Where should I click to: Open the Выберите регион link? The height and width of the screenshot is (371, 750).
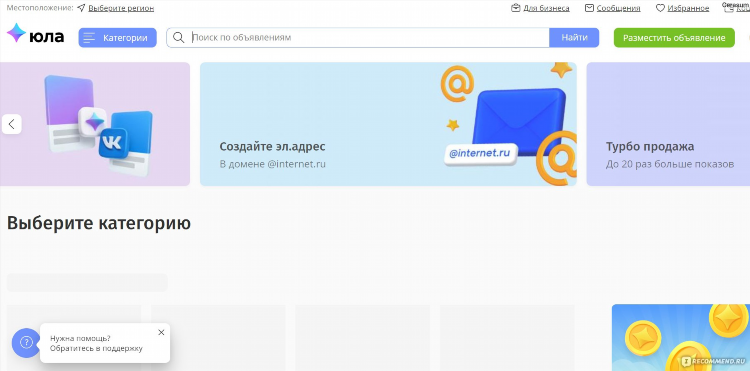point(121,8)
